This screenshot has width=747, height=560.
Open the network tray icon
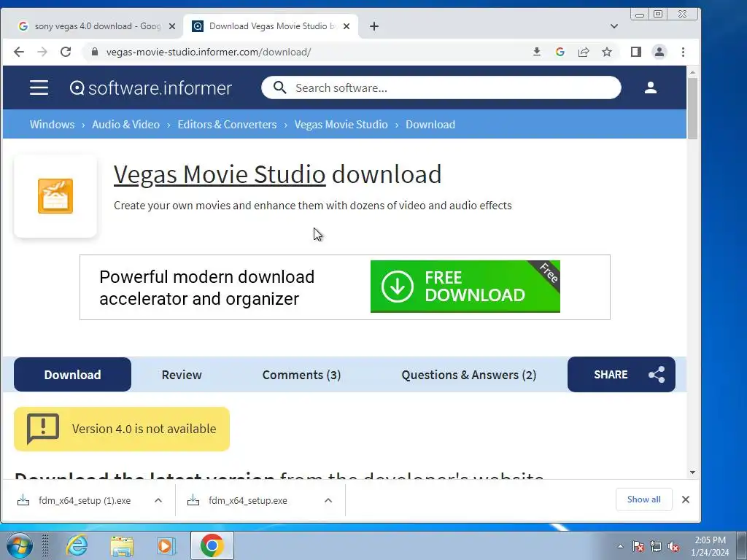click(x=656, y=546)
